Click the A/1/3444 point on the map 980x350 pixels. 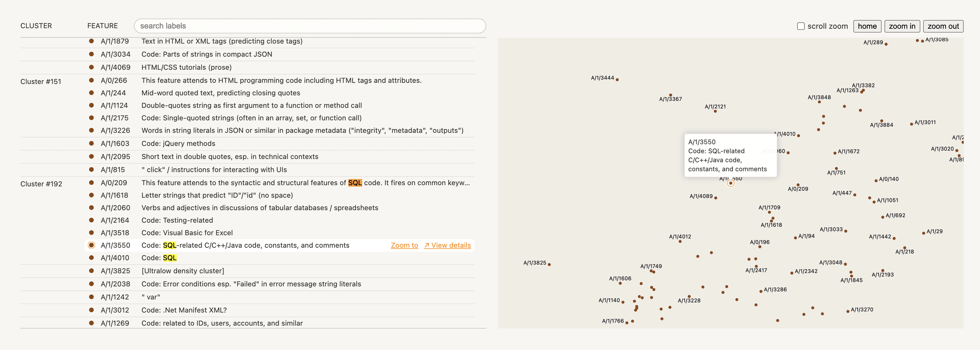617,80
